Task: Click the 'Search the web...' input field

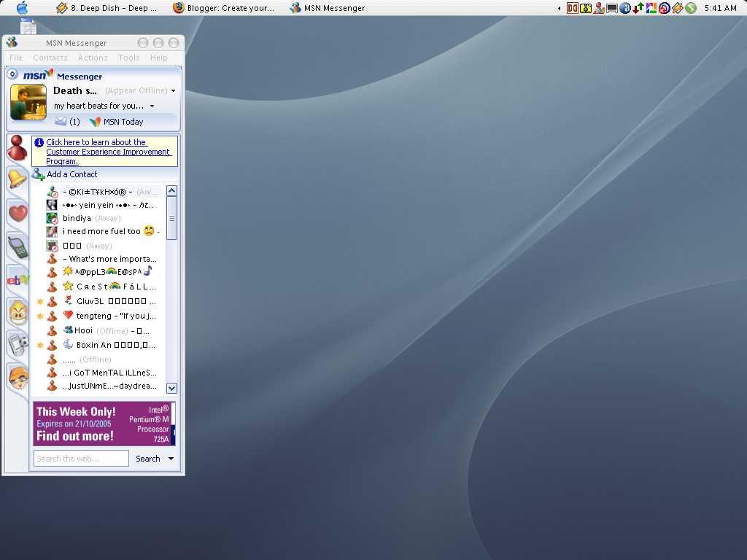Action: tap(81, 459)
